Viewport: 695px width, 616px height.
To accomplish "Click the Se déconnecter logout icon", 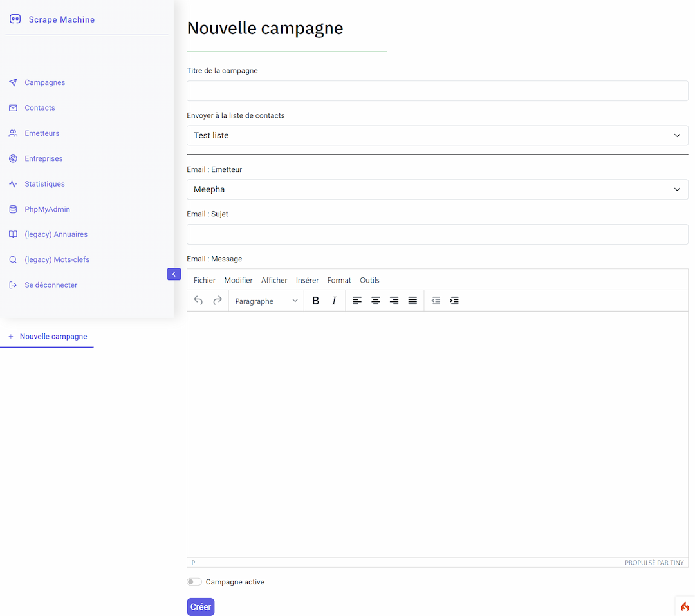I will [x=14, y=285].
